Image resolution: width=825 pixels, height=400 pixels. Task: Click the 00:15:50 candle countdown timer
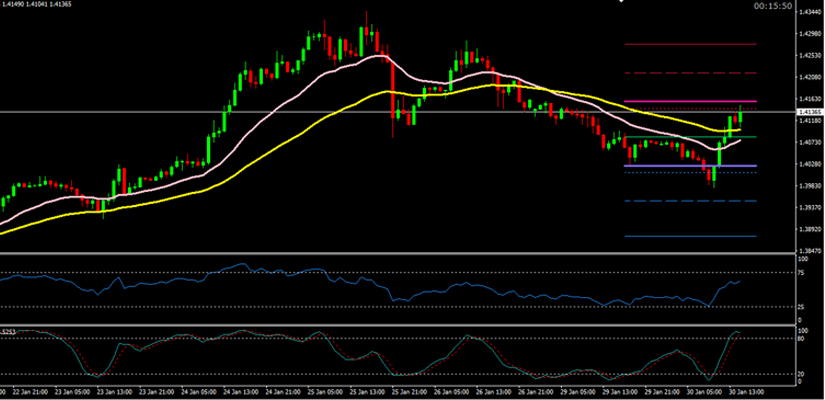click(772, 9)
